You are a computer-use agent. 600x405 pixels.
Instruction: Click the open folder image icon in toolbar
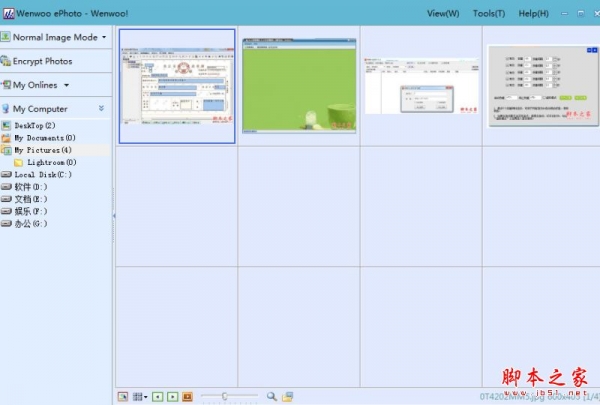click(287, 397)
